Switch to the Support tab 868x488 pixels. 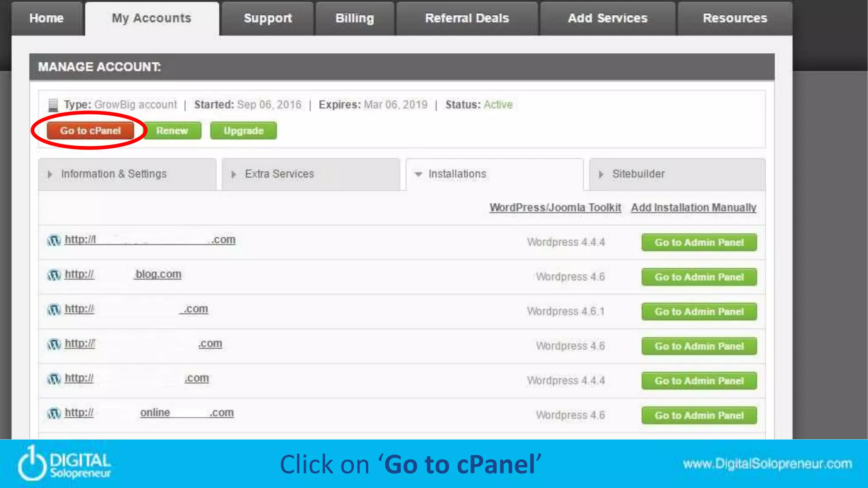point(268,18)
